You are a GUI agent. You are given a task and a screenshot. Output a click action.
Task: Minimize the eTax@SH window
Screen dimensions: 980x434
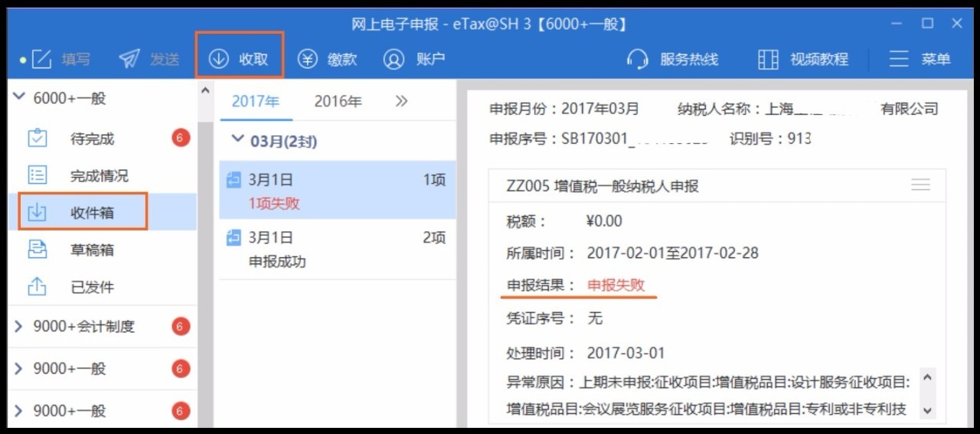897,24
